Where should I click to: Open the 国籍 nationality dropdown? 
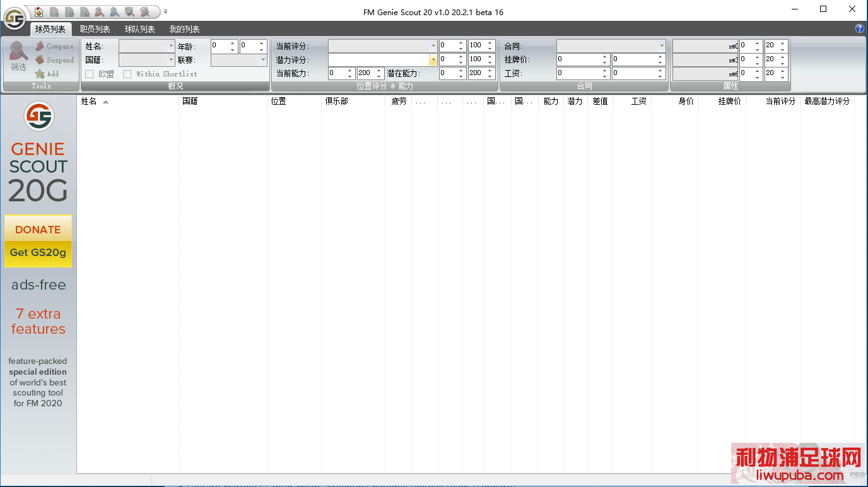(x=147, y=60)
